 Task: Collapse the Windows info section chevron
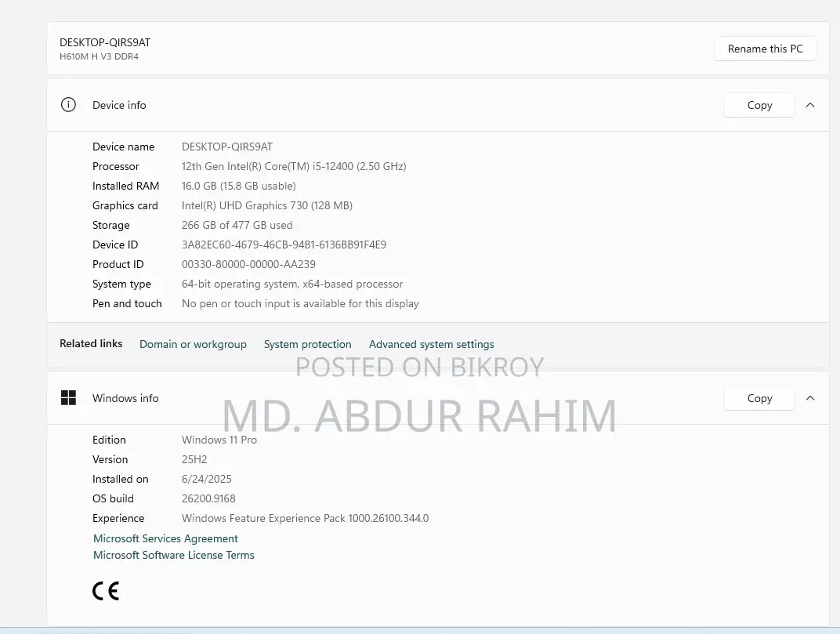[810, 398]
